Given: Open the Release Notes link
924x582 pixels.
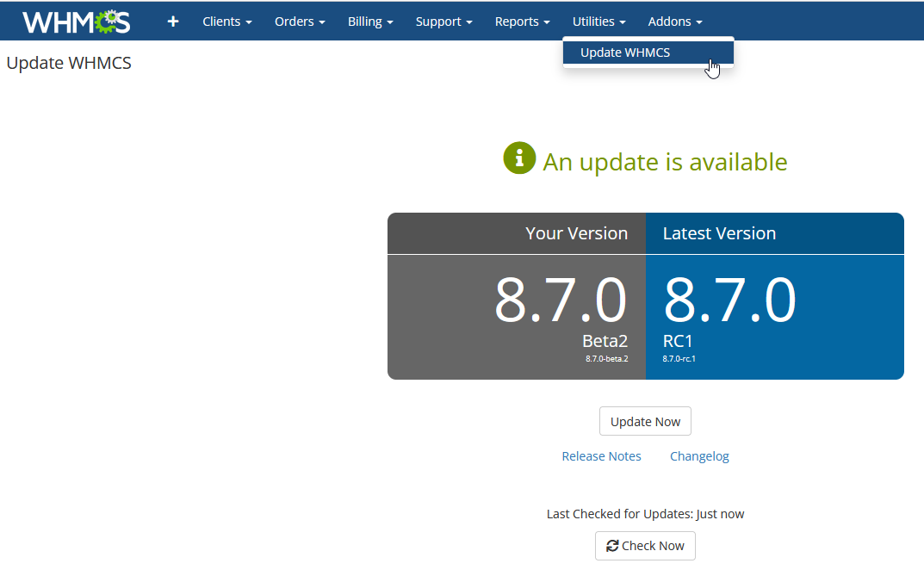Looking at the screenshot, I should coord(601,456).
